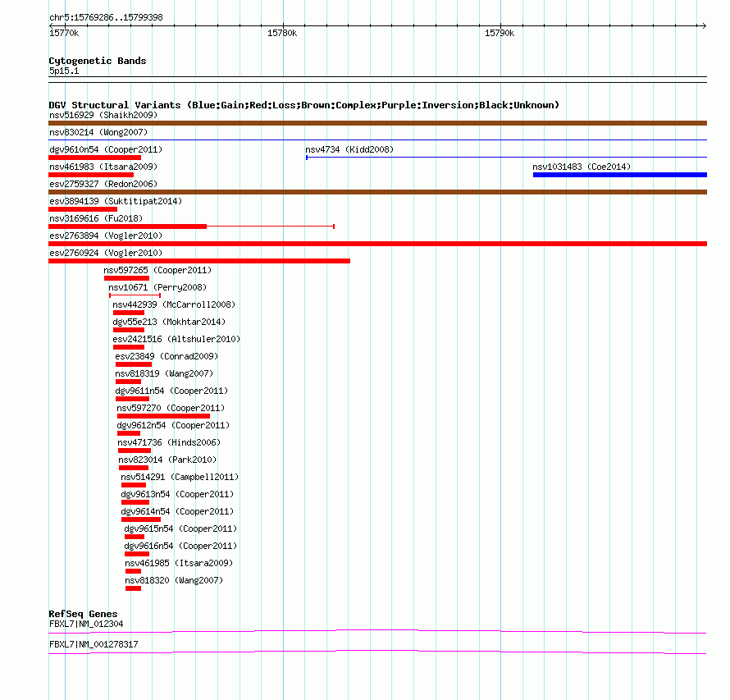
Task: Click the chr5:15769286..15799398 coordinates text
Action: click(106, 17)
